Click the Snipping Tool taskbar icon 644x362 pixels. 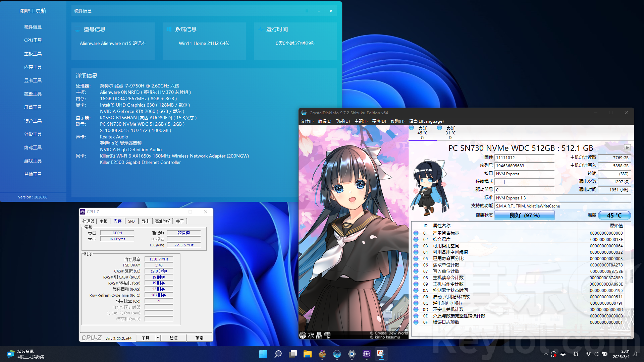(381, 354)
